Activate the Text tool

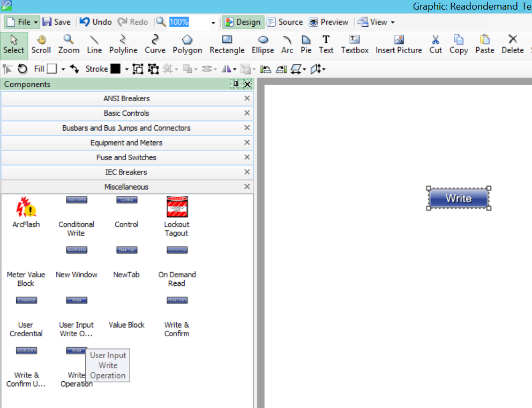[x=326, y=44]
